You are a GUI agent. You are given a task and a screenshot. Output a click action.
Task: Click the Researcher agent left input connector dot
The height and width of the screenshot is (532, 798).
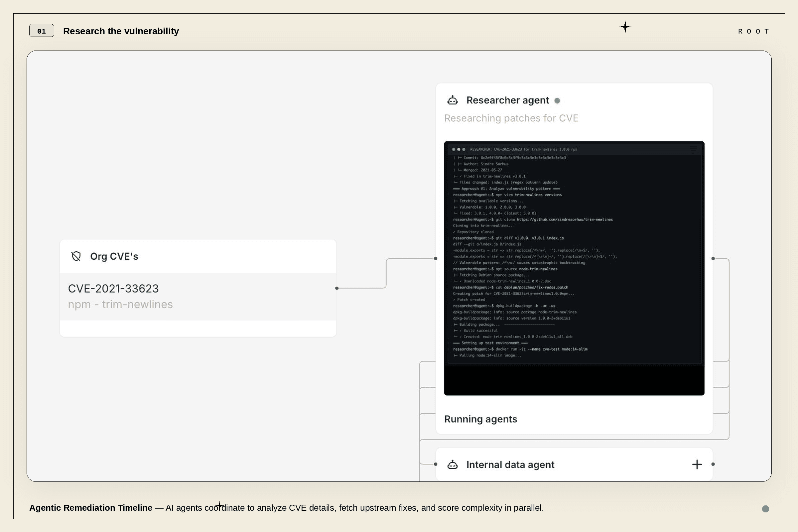click(436, 259)
